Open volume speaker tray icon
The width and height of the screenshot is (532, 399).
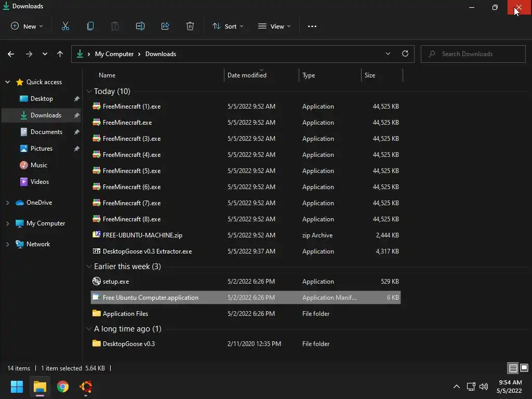(x=484, y=387)
